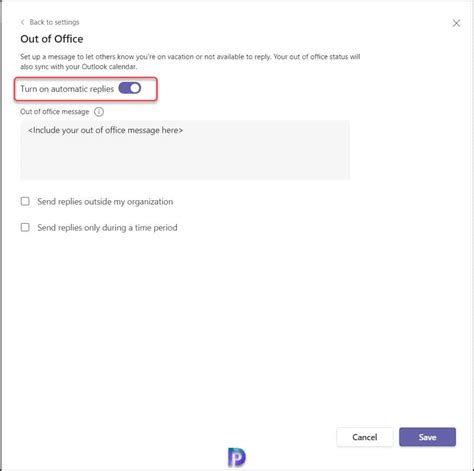Check Send replies outside my organization
The height and width of the screenshot is (471, 474).
pyautogui.click(x=25, y=201)
